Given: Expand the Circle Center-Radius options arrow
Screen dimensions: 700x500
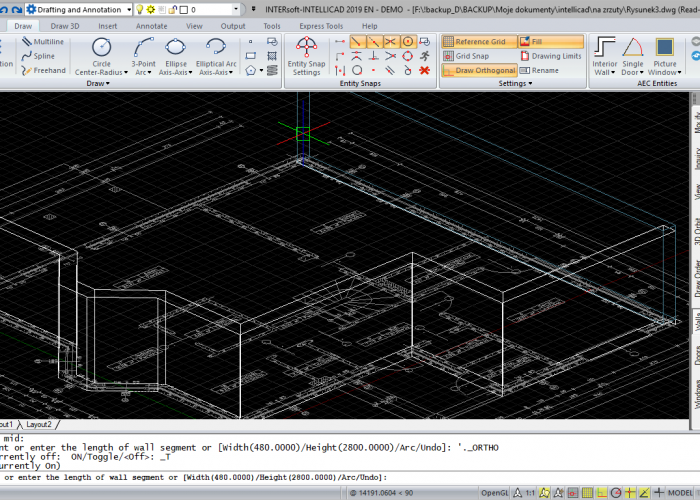Looking at the screenshot, I should [126, 72].
